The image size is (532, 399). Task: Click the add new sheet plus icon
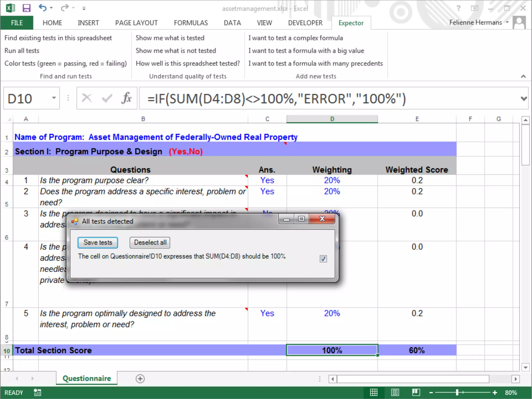(140, 378)
